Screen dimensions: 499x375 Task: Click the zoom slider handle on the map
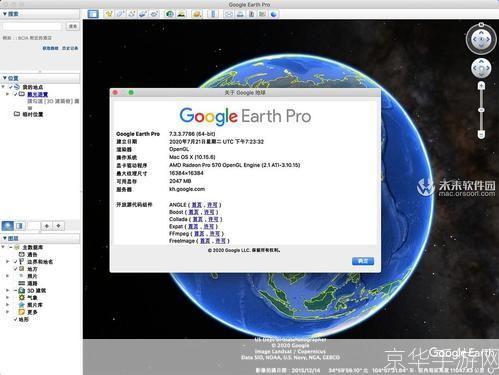(x=481, y=110)
